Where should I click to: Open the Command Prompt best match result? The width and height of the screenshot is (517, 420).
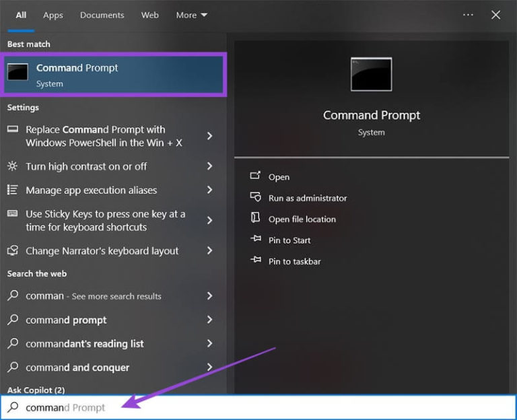click(113, 75)
